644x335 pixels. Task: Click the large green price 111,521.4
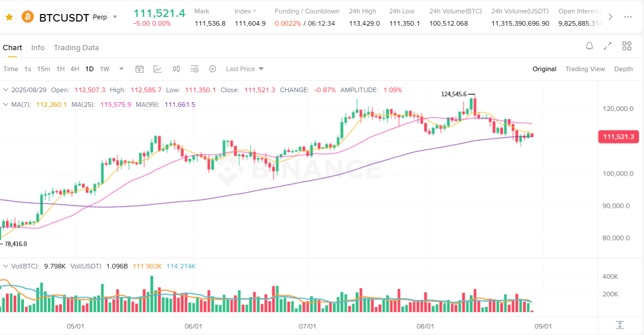159,13
